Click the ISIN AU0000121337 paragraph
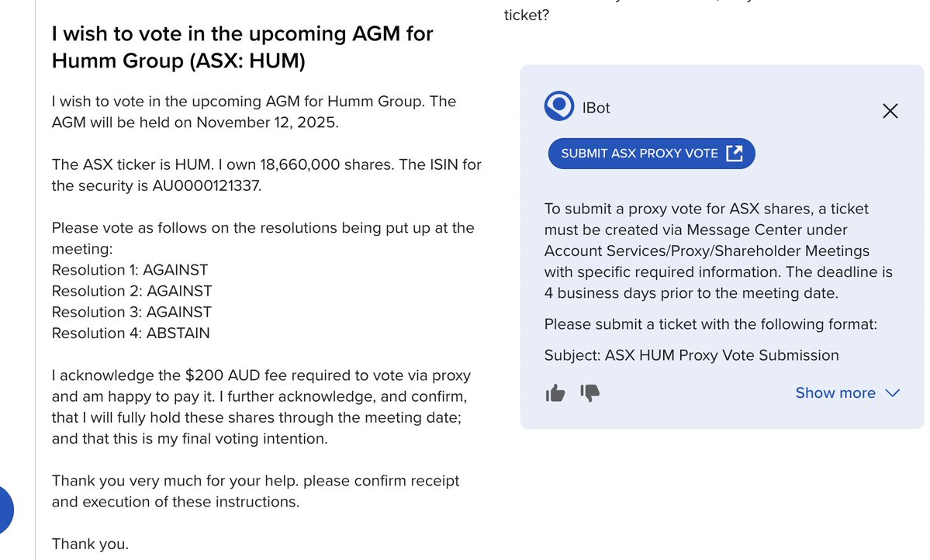Image resolution: width=930 pixels, height=560 pixels. 266,175
